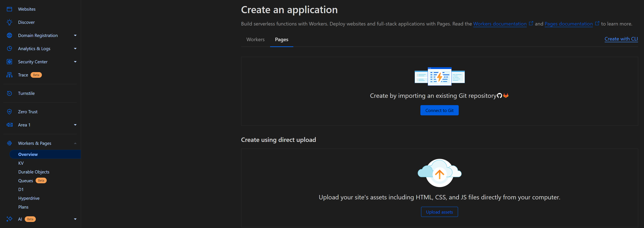Open the Create with CLI link
This screenshot has height=228, width=644.
(621, 39)
